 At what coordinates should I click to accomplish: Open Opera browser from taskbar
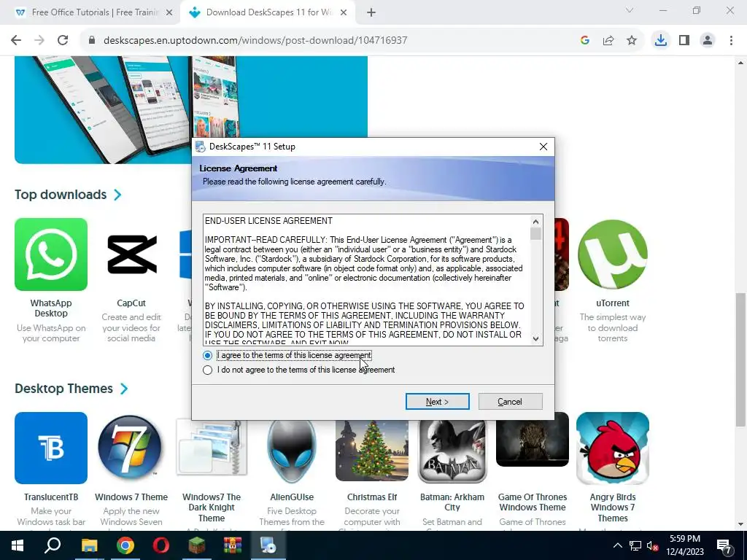tap(161, 545)
